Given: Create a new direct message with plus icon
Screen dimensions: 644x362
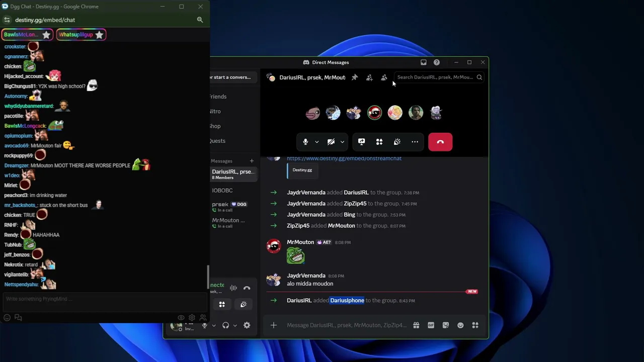Looking at the screenshot, I should tap(252, 161).
